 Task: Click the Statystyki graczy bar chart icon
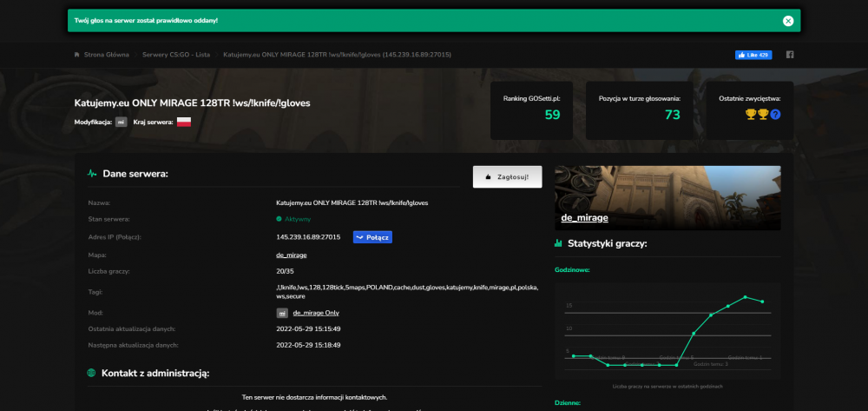[558, 243]
